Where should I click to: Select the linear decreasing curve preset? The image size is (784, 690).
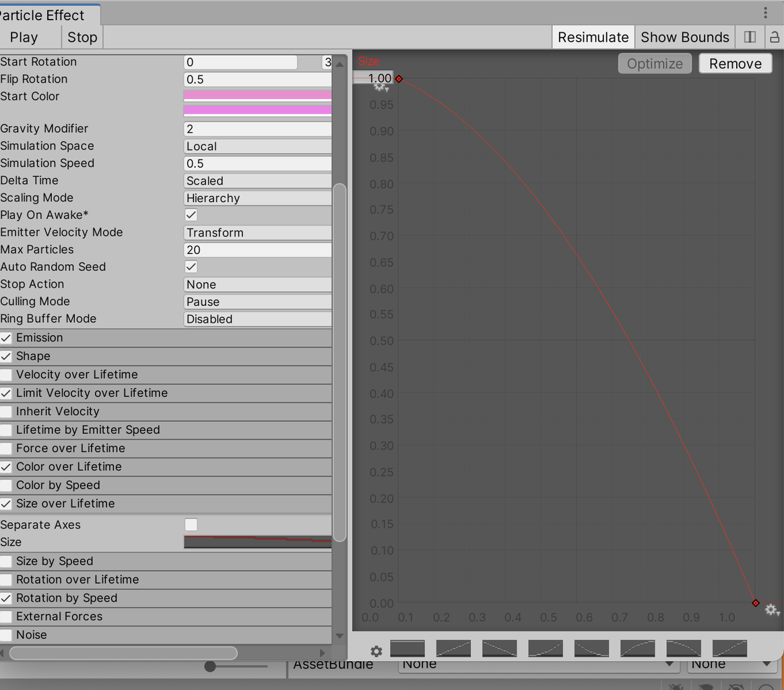tap(499, 648)
